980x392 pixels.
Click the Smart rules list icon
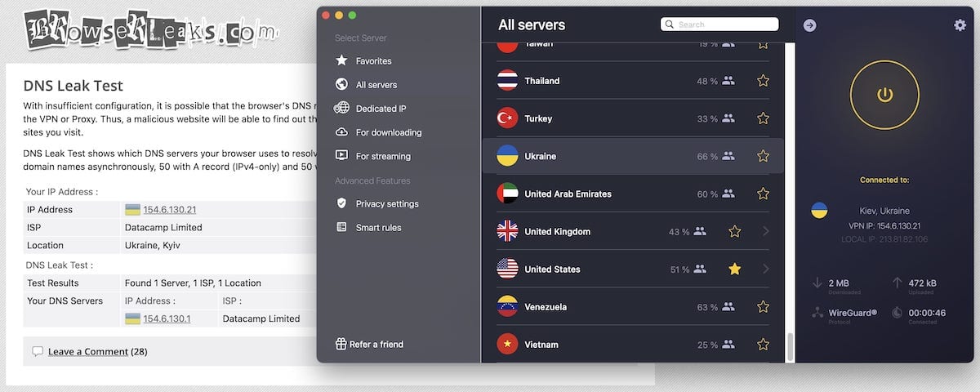[x=341, y=227]
